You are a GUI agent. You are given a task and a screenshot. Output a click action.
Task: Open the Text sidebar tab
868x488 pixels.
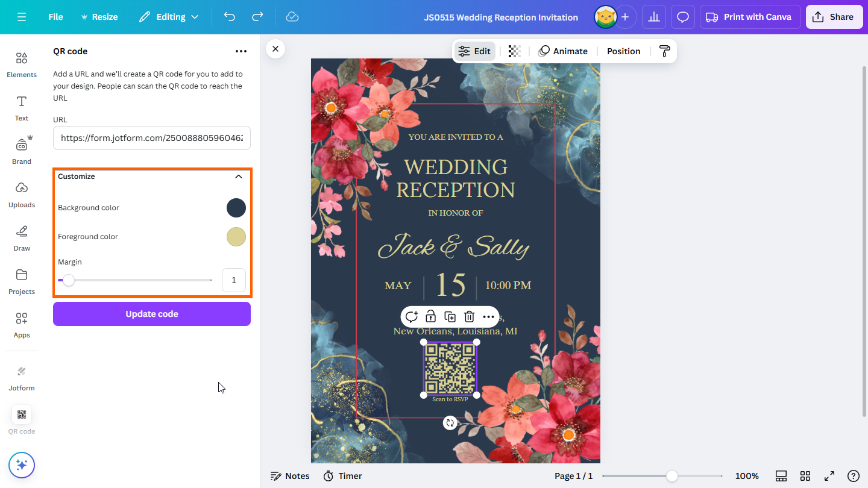22,108
